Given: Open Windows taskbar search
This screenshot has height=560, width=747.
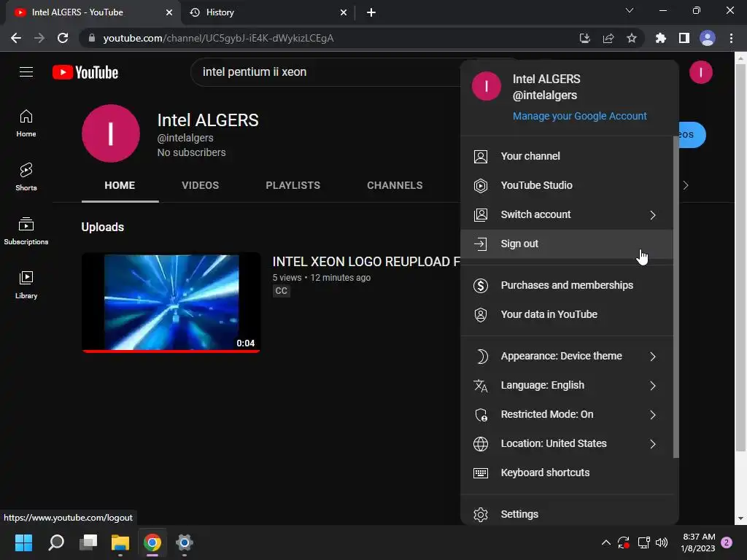Looking at the screenshot, I should (x=56, y=542).
